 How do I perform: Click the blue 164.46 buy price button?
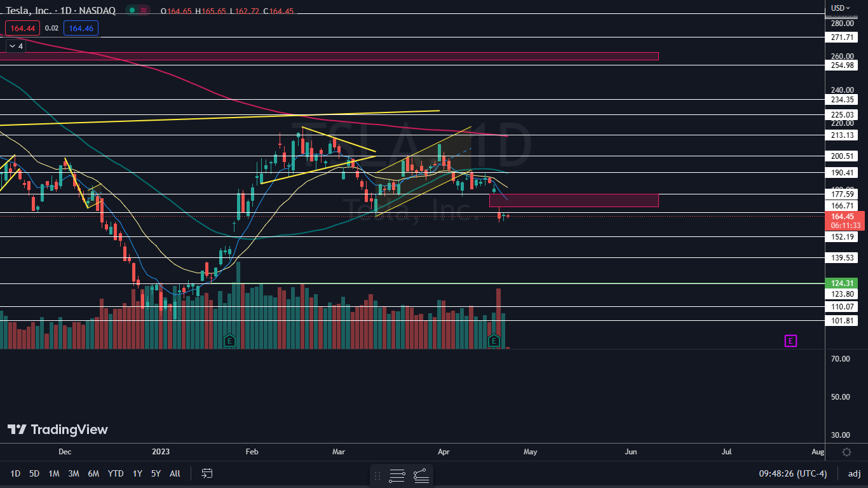coord(81,28)
